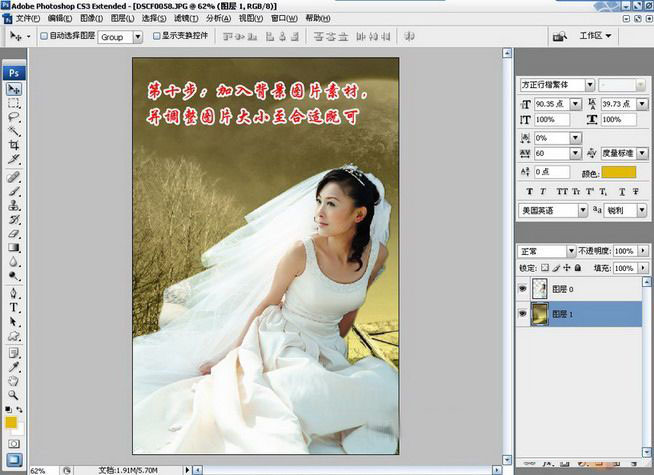
Task: Expand the 方正行楷繁体 font family dropdown
Action: 590,85
